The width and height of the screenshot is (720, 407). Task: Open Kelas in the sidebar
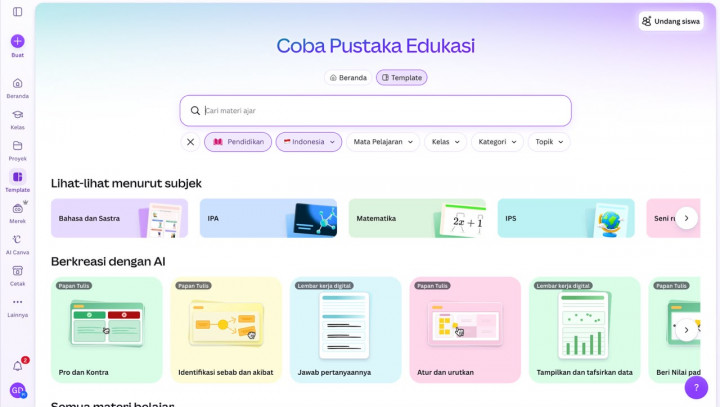click(17, 119)
